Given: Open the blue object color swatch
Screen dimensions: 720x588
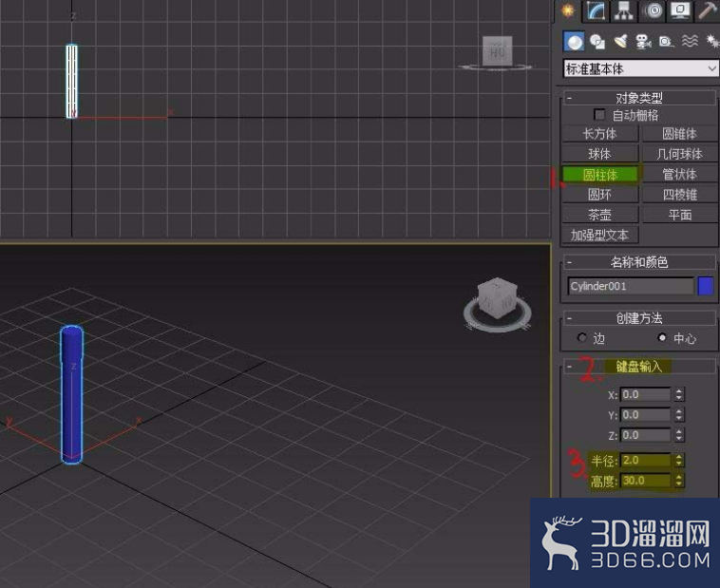Looking at the screenshot, I should tap(706, 286).
